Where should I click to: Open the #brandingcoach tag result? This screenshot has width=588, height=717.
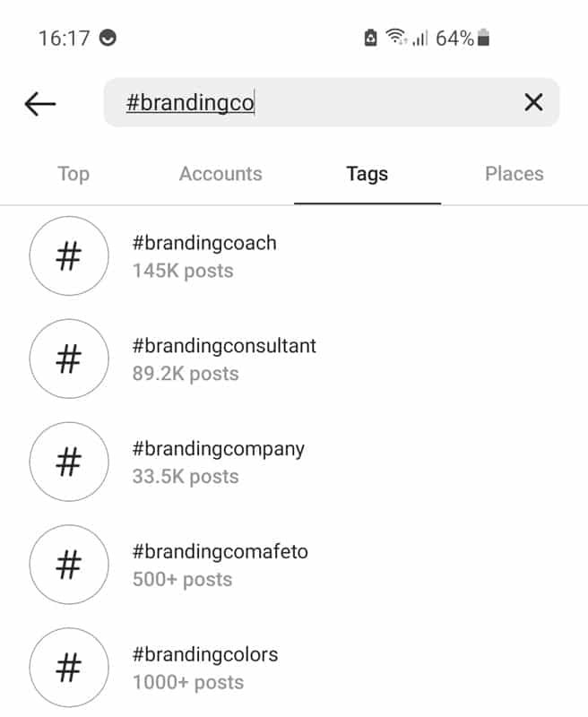[x=204, y=243]
